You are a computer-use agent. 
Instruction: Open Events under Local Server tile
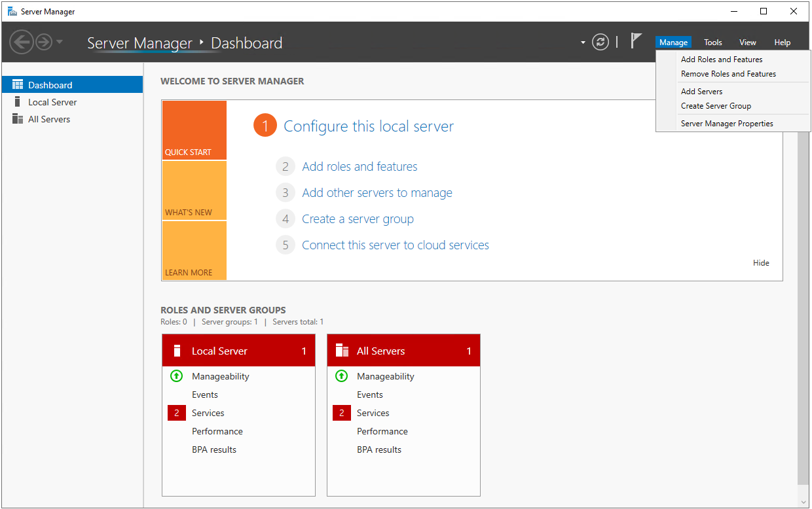point(205,395)
